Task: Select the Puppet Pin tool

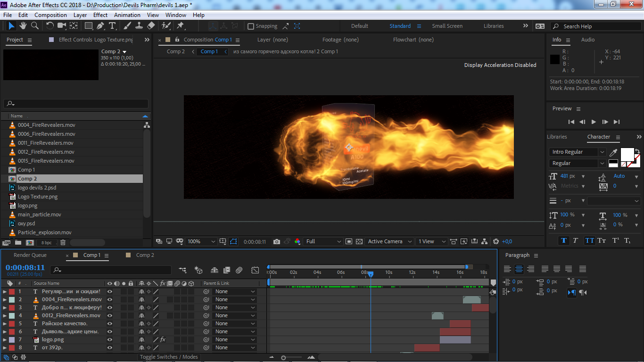Action: pyautogui.click(x=180, y=26)
